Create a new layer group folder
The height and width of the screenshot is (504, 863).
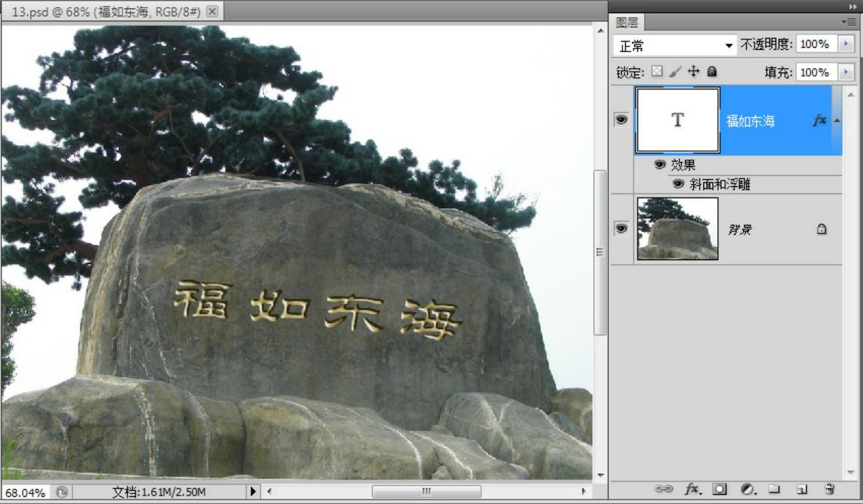(774, 489)
